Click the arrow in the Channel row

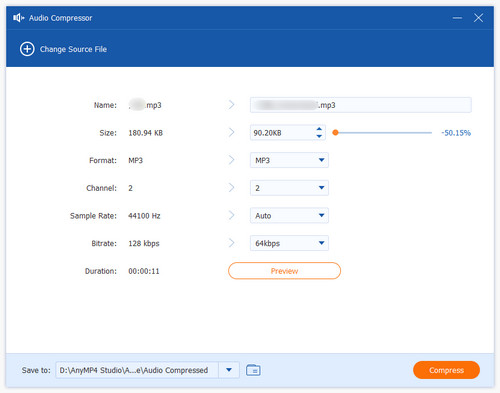click(231, 188)
